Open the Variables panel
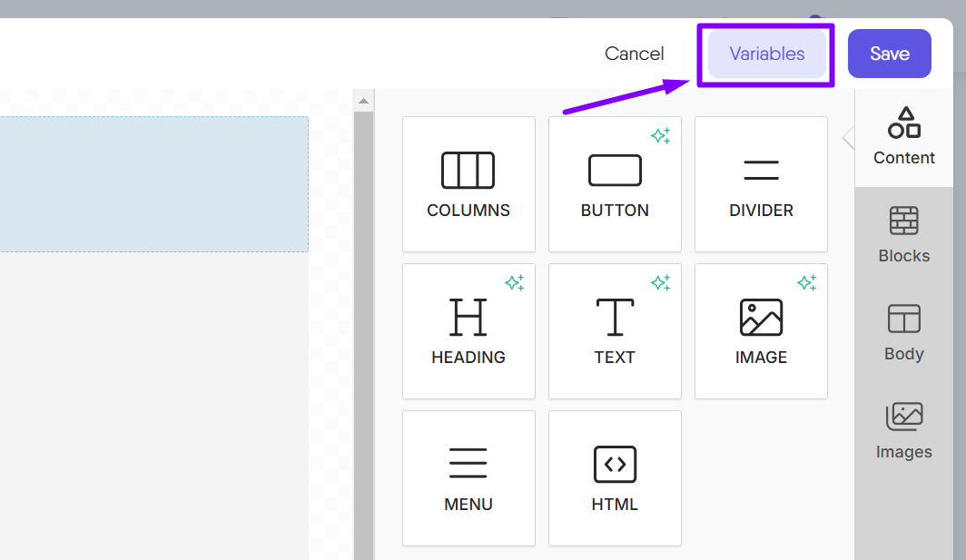 point(766,54)
